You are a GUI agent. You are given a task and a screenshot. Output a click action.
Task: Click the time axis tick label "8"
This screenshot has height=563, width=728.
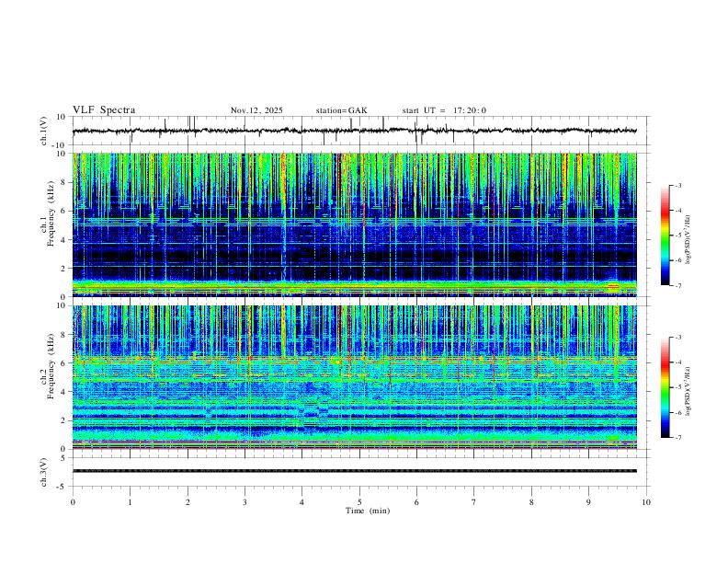[x=531, y=502]
